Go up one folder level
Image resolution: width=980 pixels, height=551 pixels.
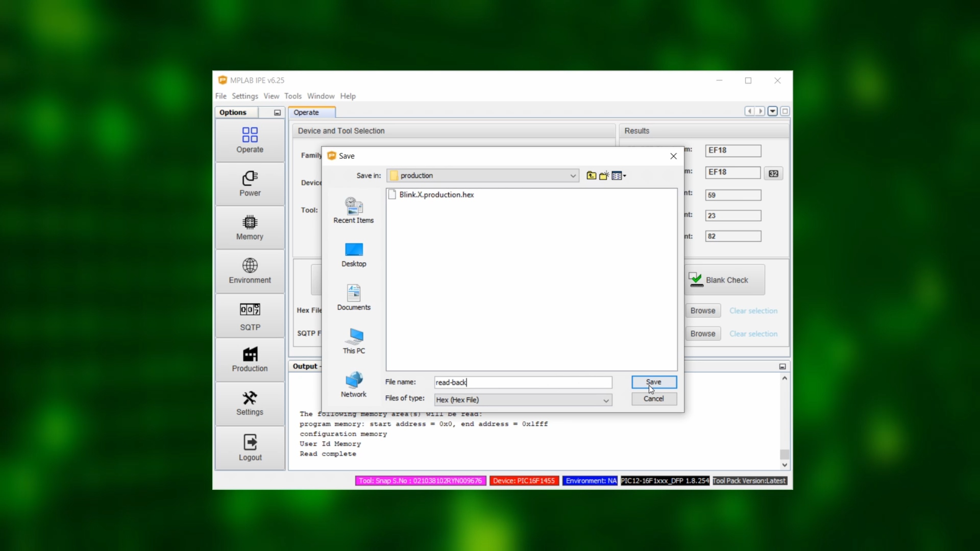(591, 176)
